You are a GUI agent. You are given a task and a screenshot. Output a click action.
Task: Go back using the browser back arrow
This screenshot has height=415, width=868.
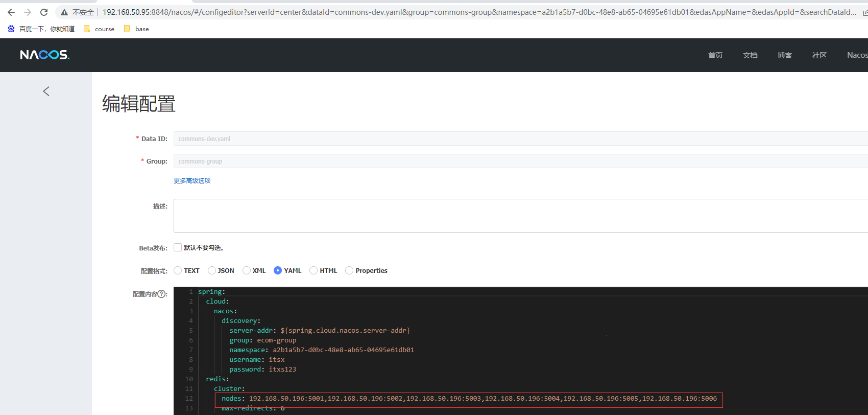click(11, 12)
